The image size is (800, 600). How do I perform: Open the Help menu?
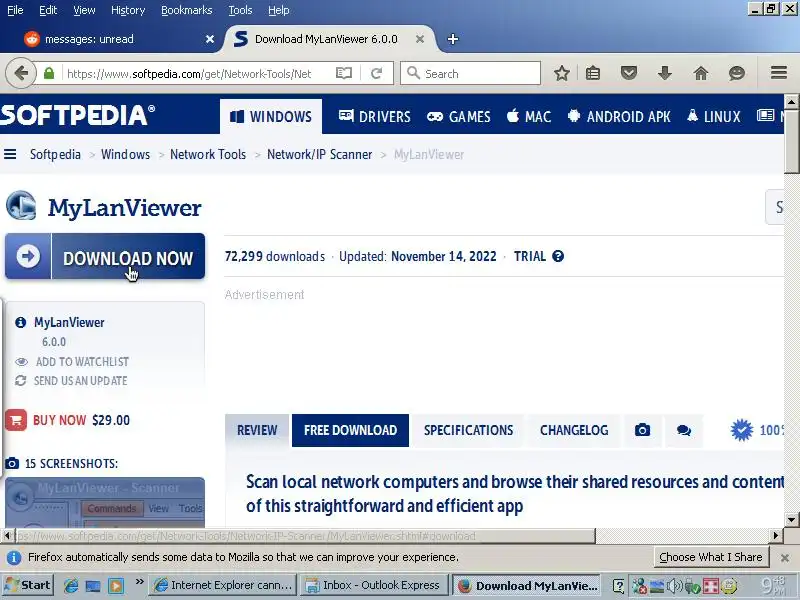[279, 10]
